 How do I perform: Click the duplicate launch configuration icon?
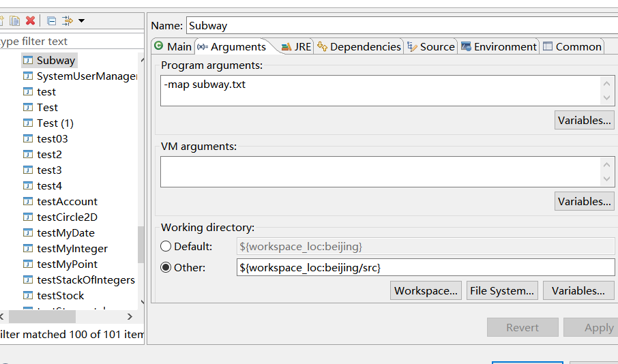click(x=14, y=20)
